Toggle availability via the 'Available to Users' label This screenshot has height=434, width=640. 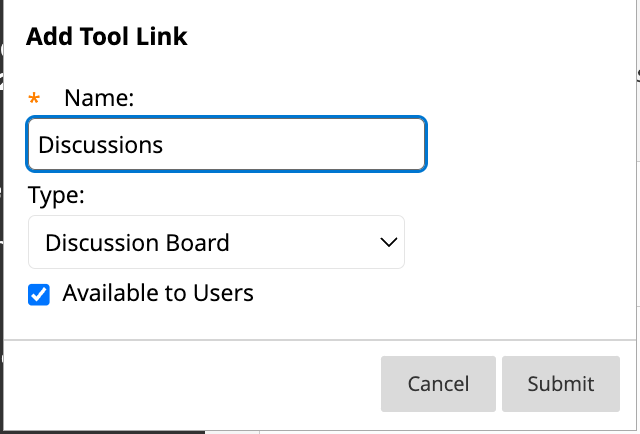pos(158,294)
